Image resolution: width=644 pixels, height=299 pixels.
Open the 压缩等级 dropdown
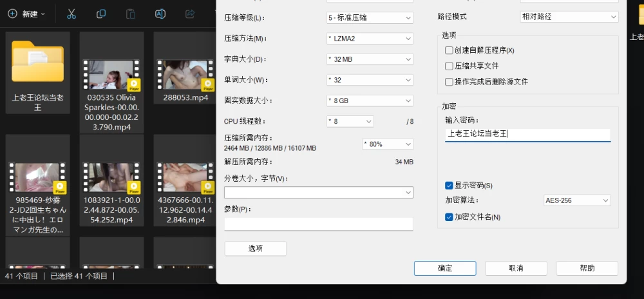pyautogui.click(x=370, y=17)
